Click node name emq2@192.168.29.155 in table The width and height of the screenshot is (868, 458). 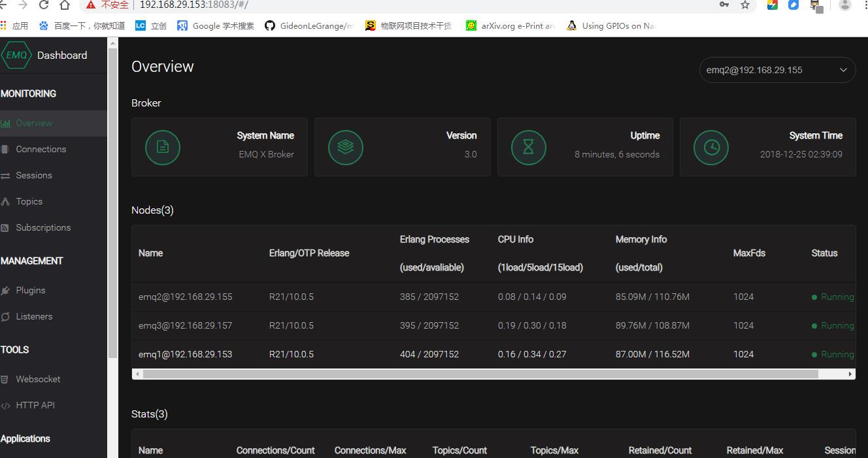[x=186, y=297]
